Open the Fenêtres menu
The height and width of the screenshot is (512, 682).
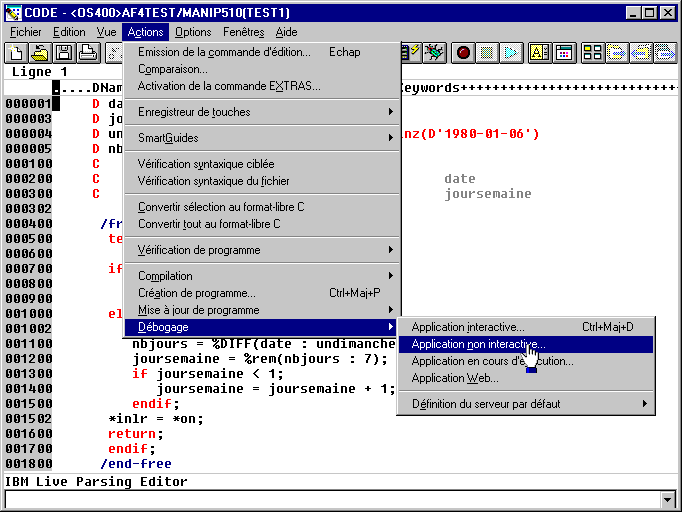pos(243,32)
